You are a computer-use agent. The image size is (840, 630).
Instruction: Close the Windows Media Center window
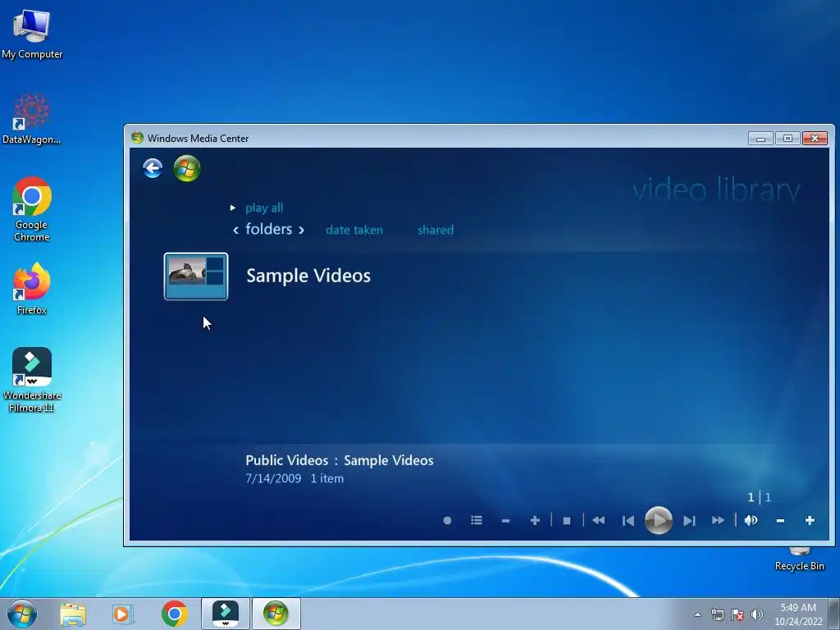tap(815, 138)
